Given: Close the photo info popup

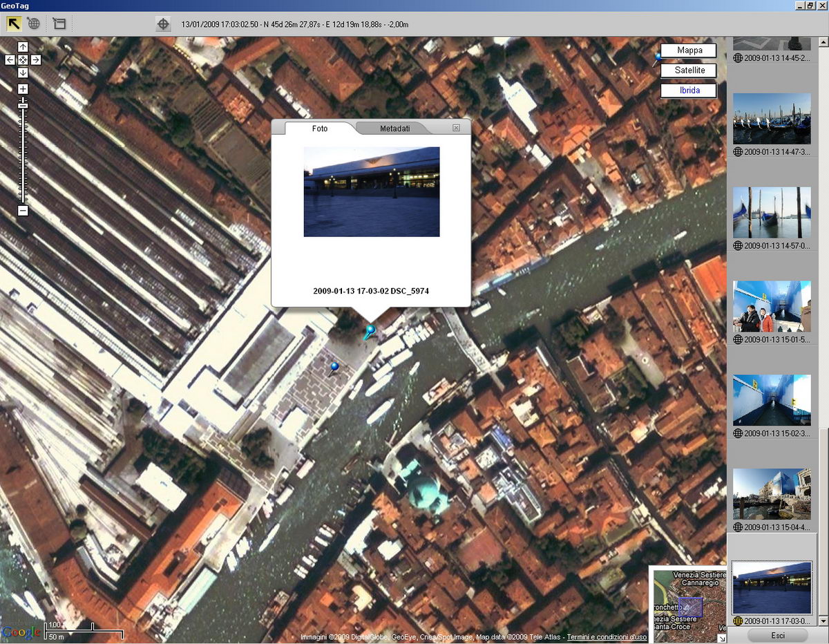Looking at the screenshot, I should [456, 128].
